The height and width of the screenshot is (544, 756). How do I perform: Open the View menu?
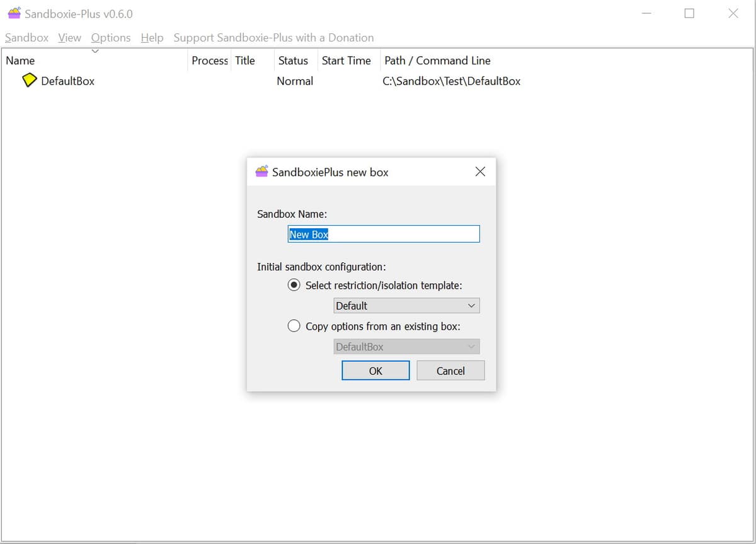click(69, 38)
